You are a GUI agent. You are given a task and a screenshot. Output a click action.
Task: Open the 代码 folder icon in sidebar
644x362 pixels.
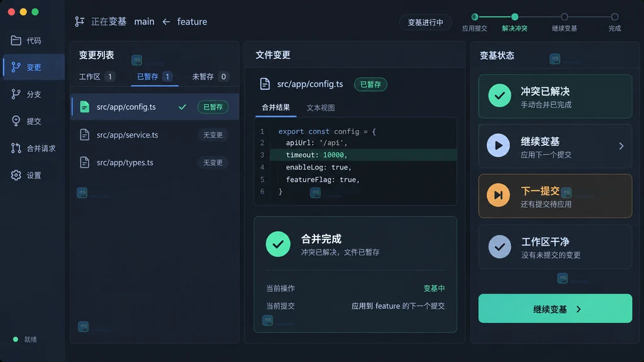(16, 40)
